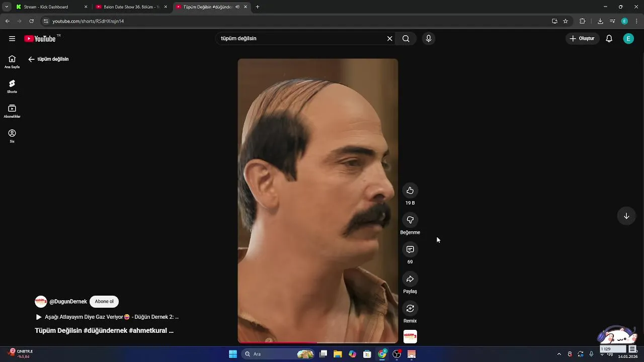644x362 pixels.
Task: Open related video Aşağı Atlayayım Diye Gaz Veriyor
Action: 107,317
